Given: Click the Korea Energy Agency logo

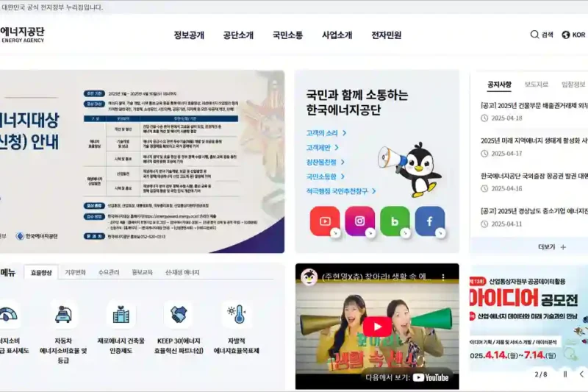Looking at the screenshot, I should pos(22,35).
